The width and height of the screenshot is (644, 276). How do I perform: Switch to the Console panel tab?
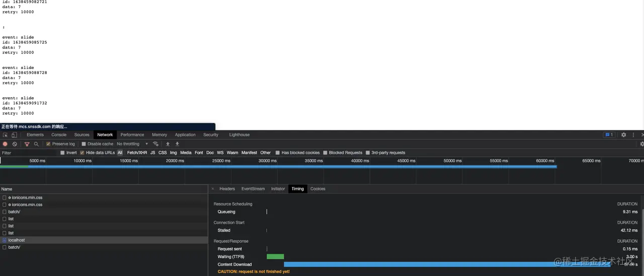pos(59,135)
